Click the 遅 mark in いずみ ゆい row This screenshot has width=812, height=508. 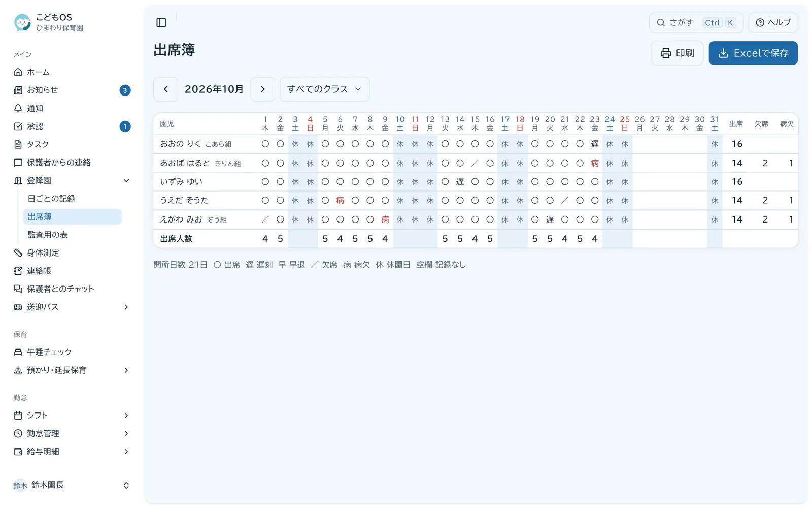click(x=460, y=182)
